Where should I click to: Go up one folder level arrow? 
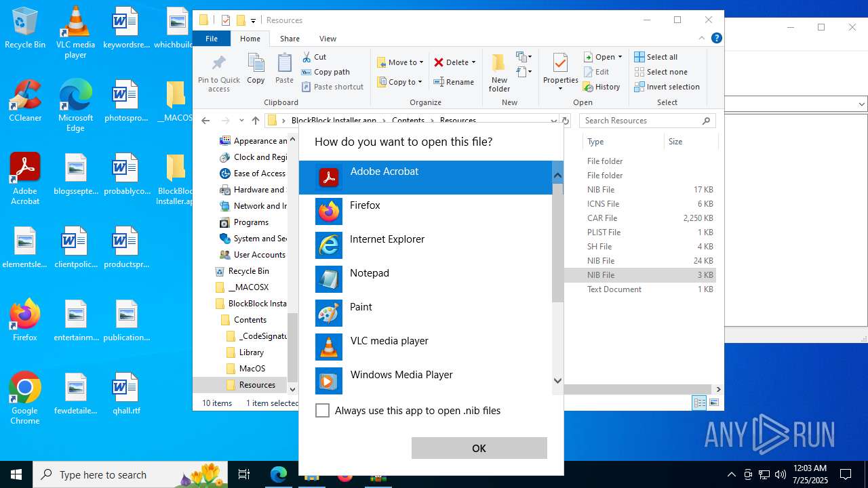(256, 121)
